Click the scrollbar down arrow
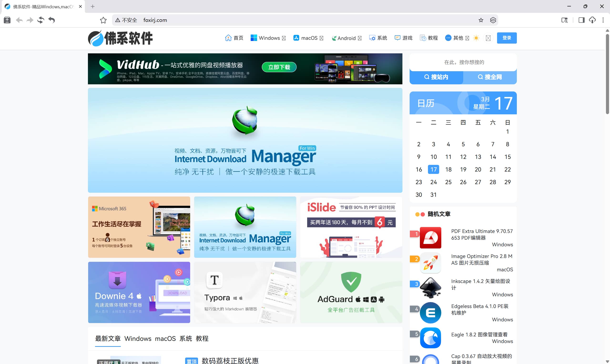The image size is (610, 364). (608, 362)
